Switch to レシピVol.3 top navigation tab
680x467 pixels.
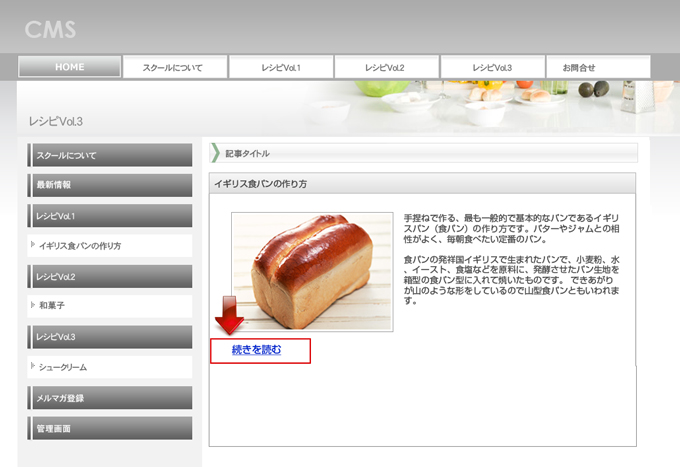492,67
